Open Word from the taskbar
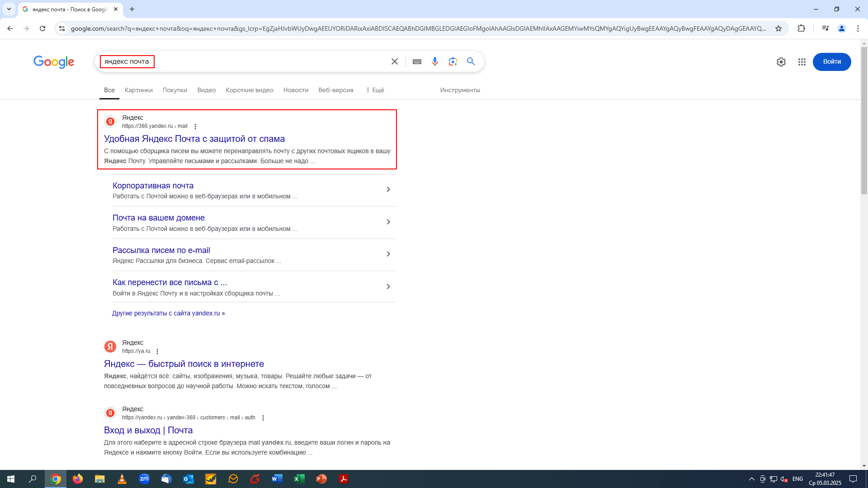This screenshot has width=868, height=488. coord(277,479)
